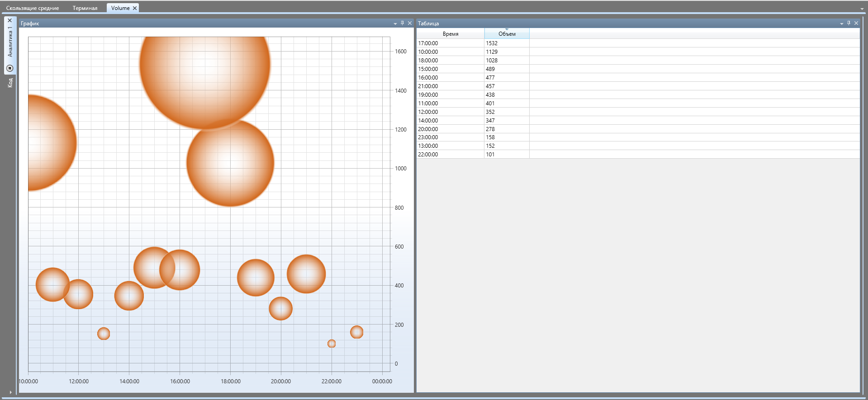868x400 pixels.
Task: Select the volume cell 152
Action: point(507,146)
